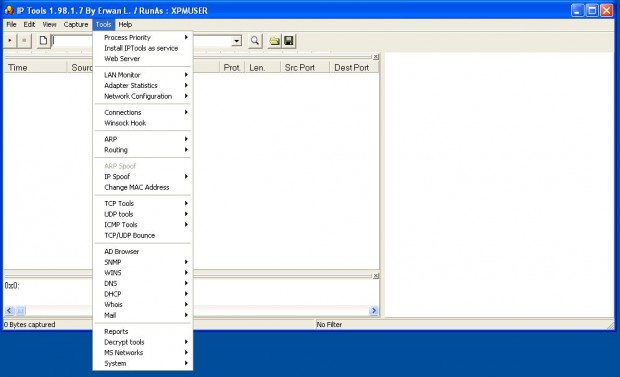
Task: Open the filter combo box dropdown arrow
Action: 236,41
